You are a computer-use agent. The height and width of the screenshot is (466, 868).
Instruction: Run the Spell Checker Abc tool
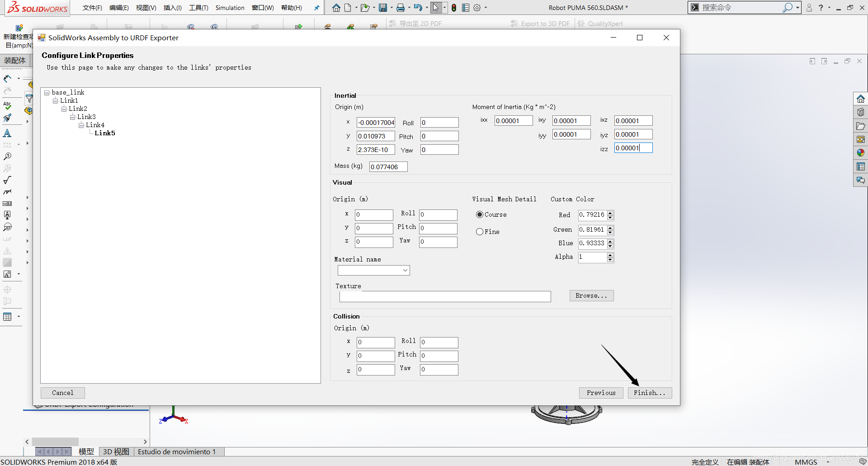pos(7,106)
